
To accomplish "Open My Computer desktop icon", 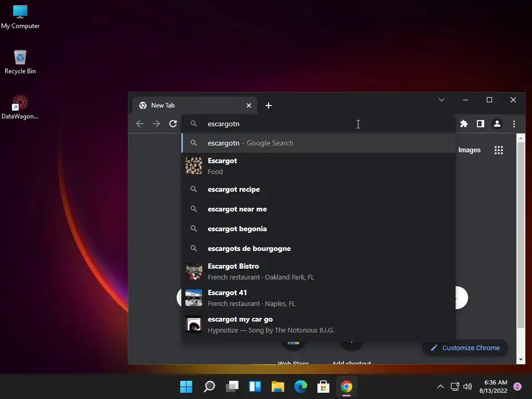I will (x=20, y=17).
